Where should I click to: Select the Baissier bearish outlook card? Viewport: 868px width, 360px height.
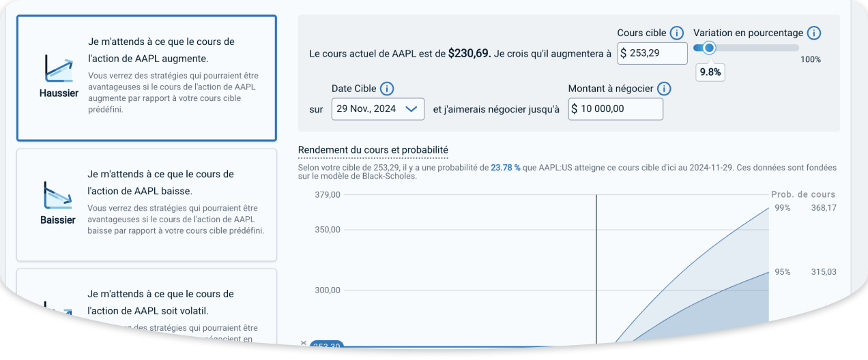[x=146, y=205]
